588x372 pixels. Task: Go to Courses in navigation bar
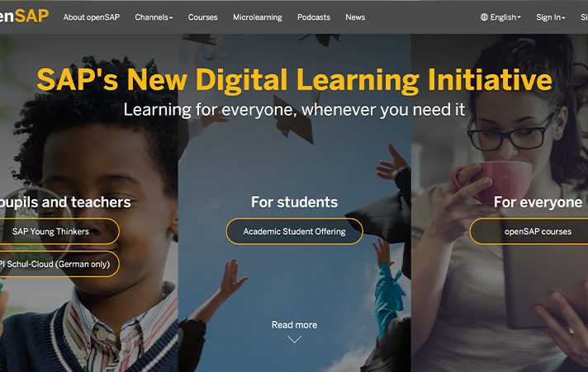point(203,17)
